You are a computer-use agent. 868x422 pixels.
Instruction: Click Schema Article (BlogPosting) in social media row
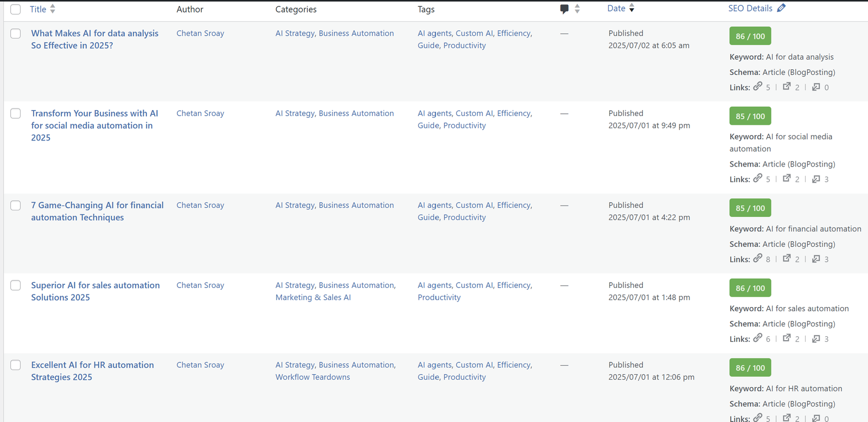pos(782,164)
